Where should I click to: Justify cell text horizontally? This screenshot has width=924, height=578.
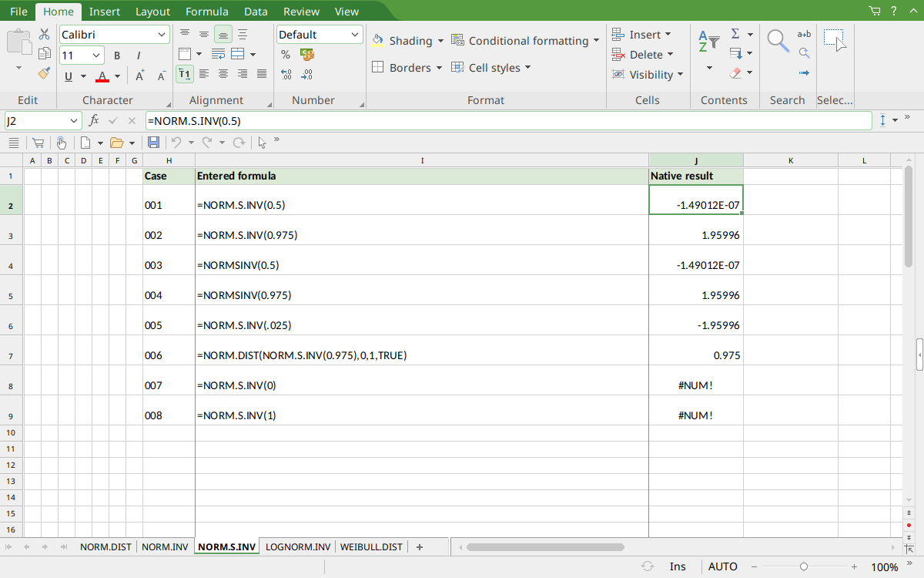pyautogui.click(x=262, y=74)
